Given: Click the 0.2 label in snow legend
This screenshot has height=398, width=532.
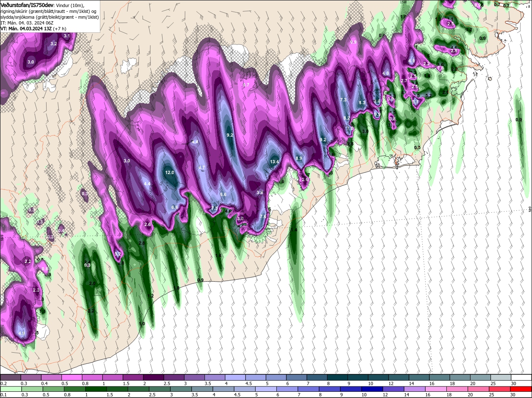Looking at the screenshot, I should (x=4, y=383).
